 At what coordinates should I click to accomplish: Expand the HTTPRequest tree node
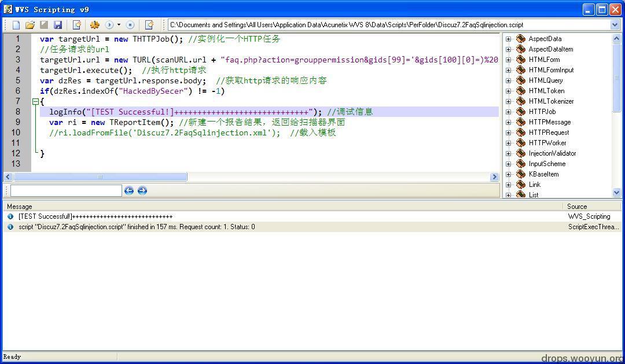point(508,133)
